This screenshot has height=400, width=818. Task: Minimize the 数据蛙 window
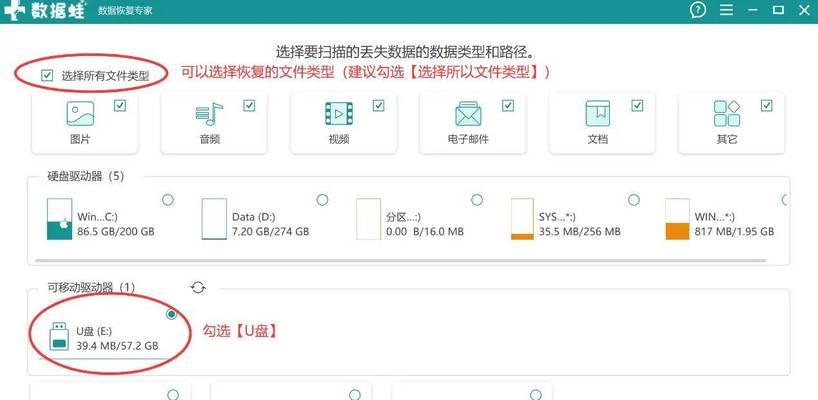point(752,9)
